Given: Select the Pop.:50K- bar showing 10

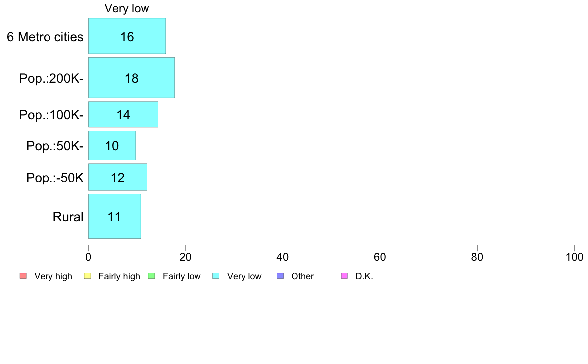Looking at the screenshot, I should tap(112, 145).
